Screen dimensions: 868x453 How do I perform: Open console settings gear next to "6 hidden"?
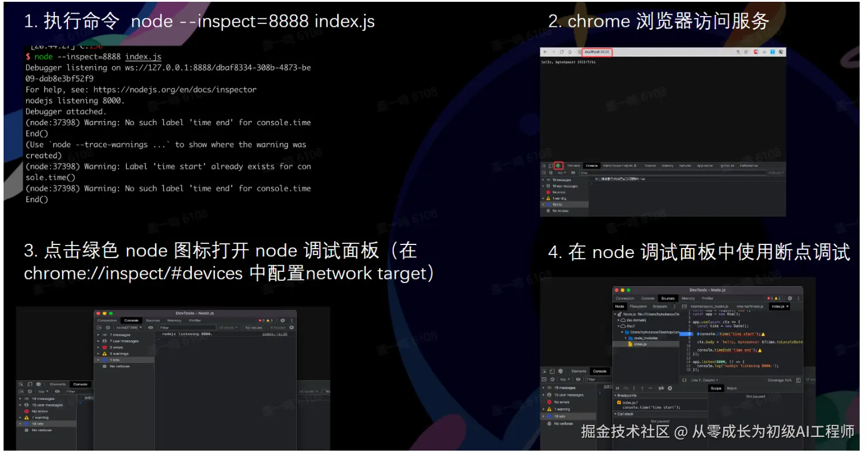(x=291, y=327)
